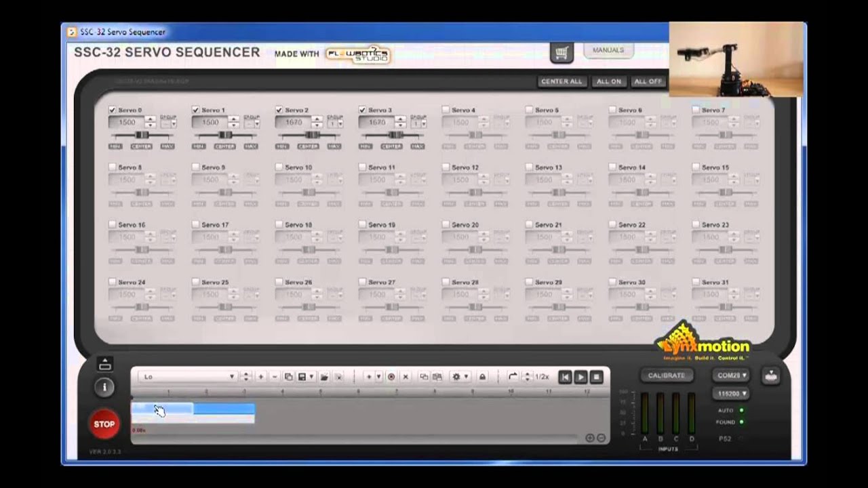This screenshot has height=488, width=868.
Task: Click the MANUALS button
Action: pyautogui.click(x=608, y=50)
